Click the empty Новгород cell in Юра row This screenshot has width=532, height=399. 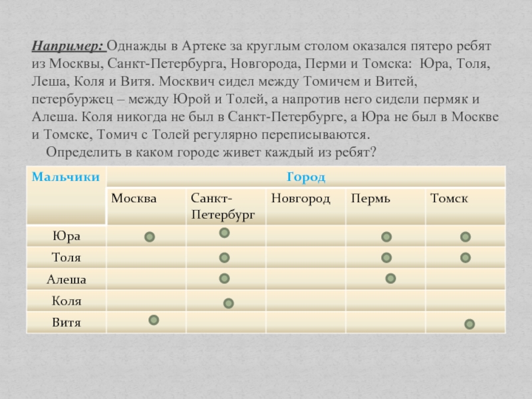[306, 236]
